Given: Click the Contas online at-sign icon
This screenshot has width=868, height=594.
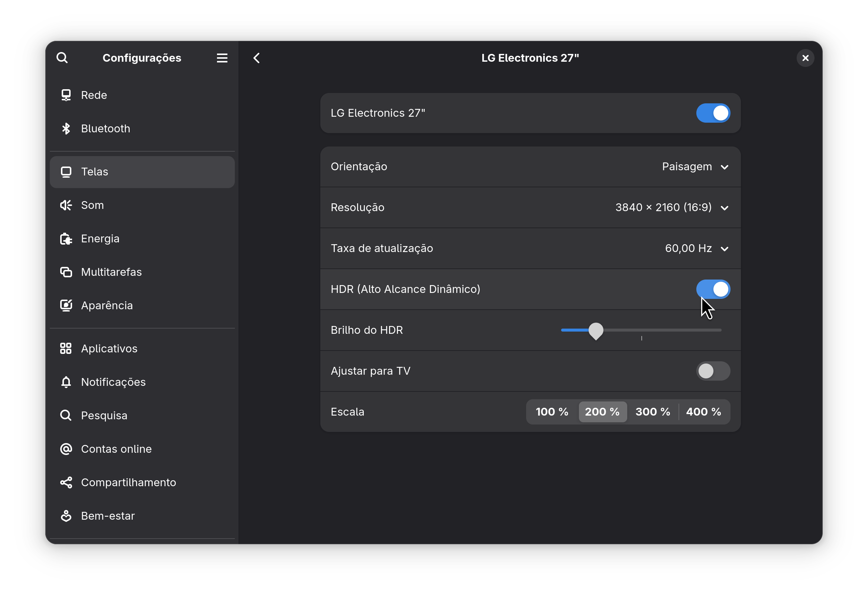Looking at the screenshot, I should (66, 449).
